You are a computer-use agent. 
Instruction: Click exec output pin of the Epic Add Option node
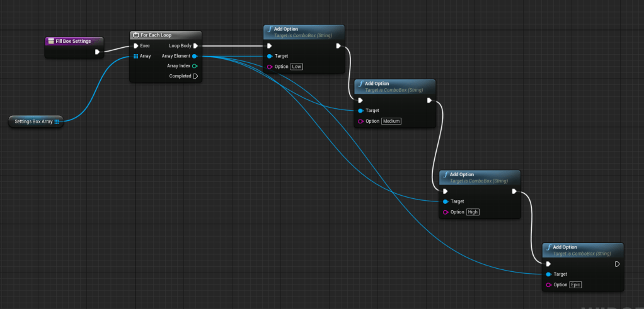click(x=618, y=264)
